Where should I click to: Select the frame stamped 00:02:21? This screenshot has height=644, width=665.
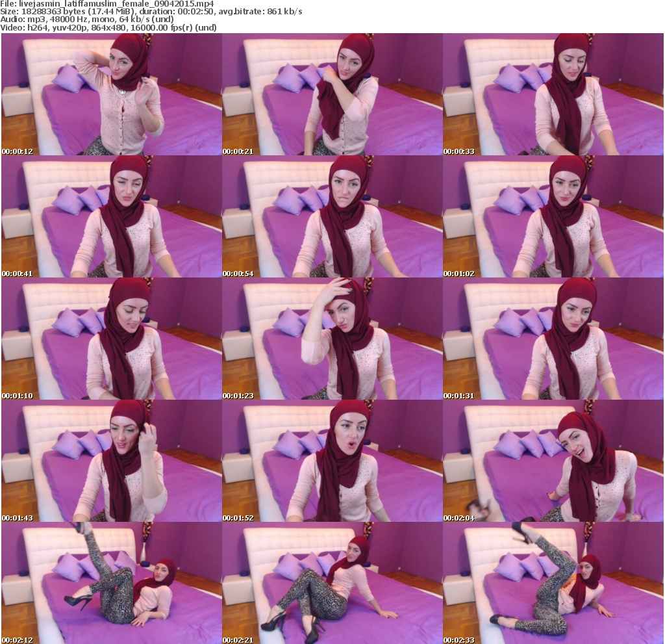coord(332,584)
